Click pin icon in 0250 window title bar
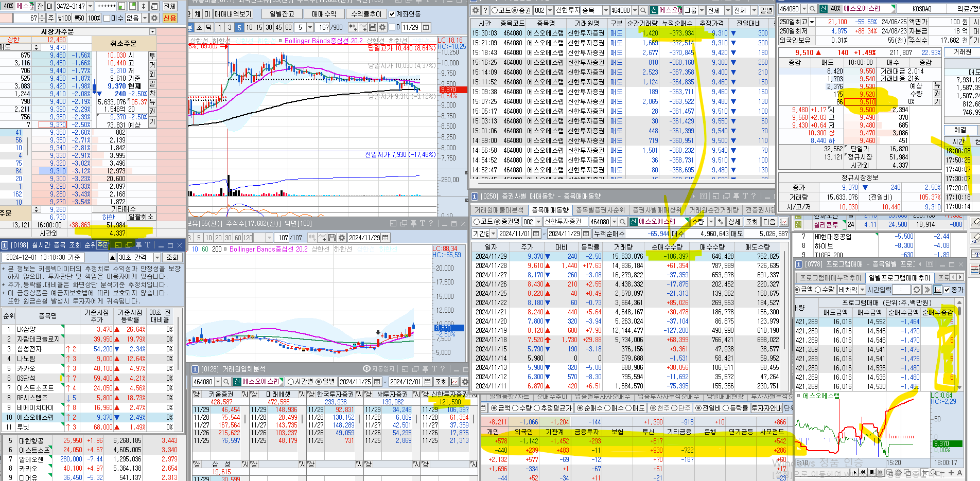Screen dimensions: 980x481 point(737,196)
